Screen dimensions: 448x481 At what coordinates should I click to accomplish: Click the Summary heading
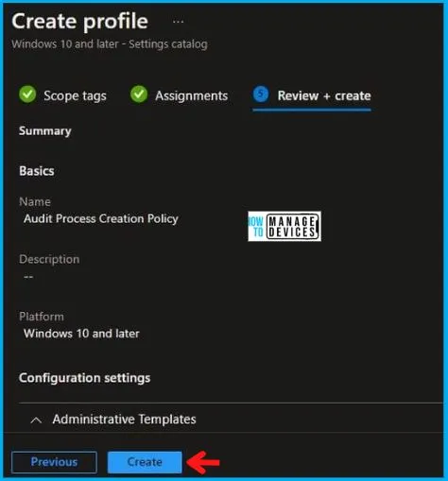click(x=45, y=131)
